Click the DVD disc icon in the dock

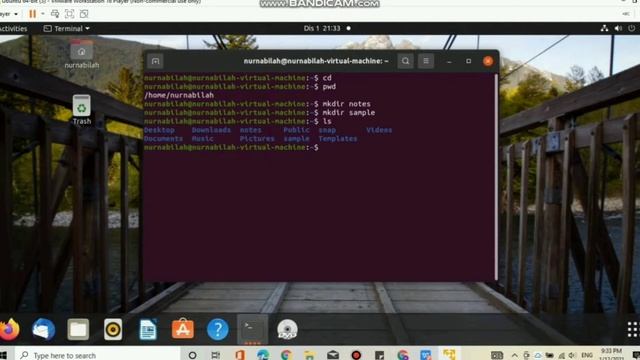coord(287,329)
